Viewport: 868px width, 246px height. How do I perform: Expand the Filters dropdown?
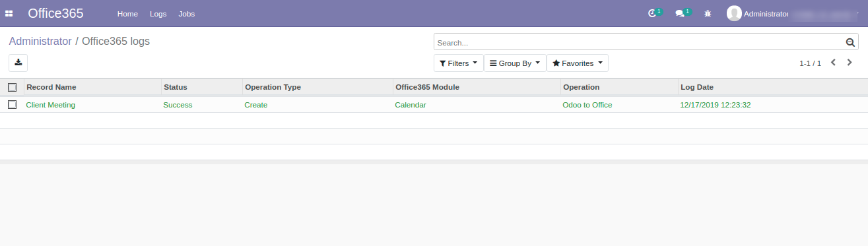(459, 63)
